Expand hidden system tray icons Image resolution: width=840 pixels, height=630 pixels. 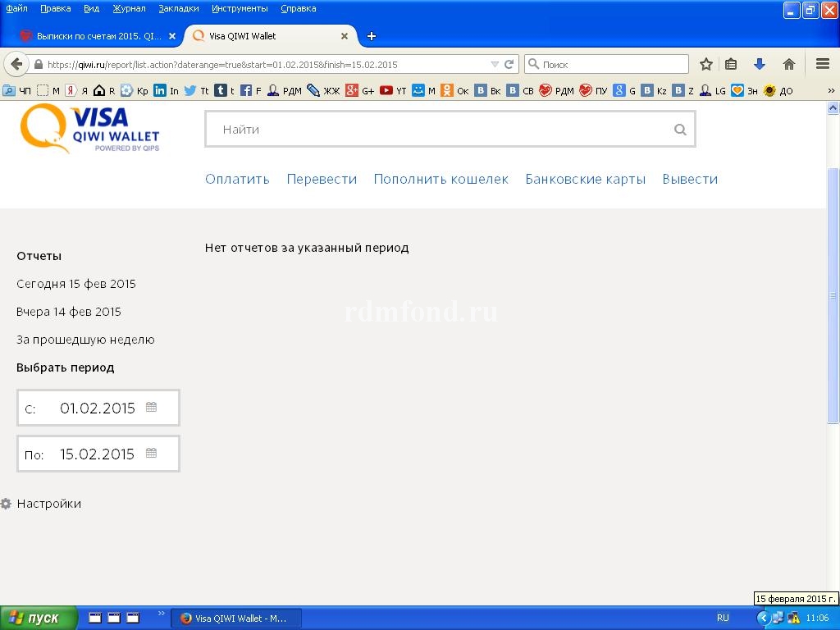point(763,619)
